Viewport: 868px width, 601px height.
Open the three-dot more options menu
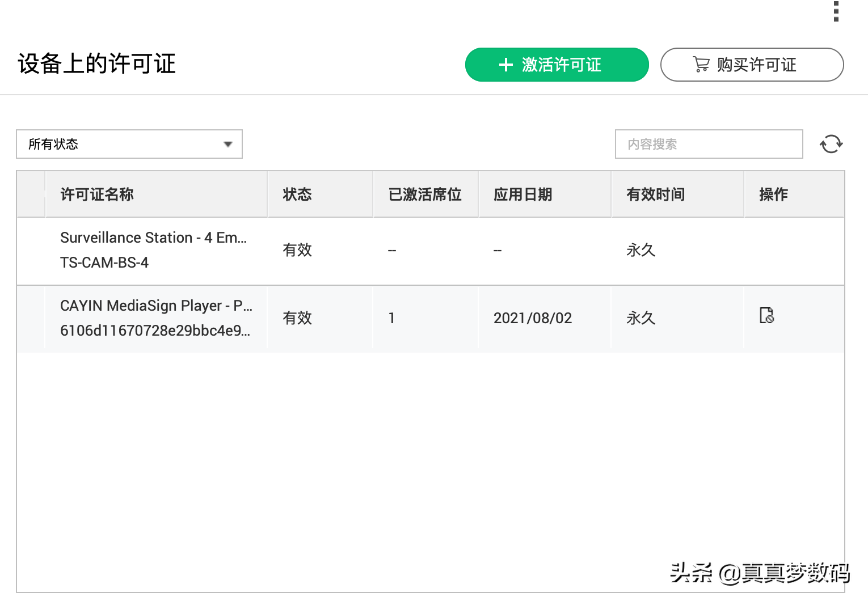tap(836, 11)
